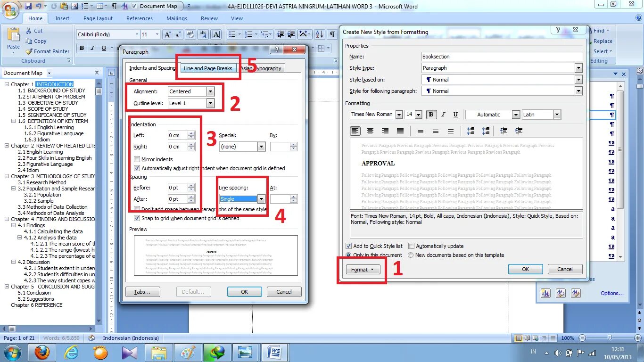Open Special indentation dropdown

[261, 147]
